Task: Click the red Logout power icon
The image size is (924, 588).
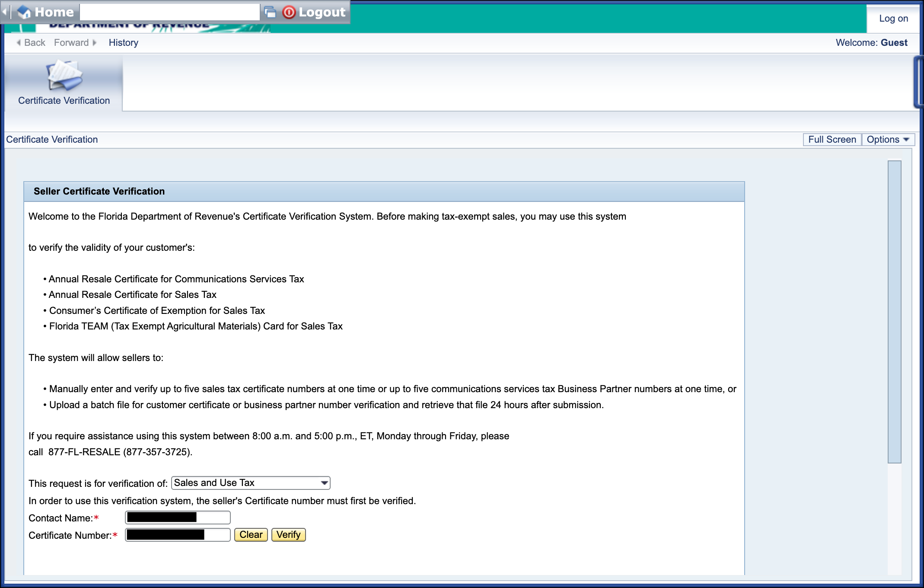Action: tap(289, 12)
